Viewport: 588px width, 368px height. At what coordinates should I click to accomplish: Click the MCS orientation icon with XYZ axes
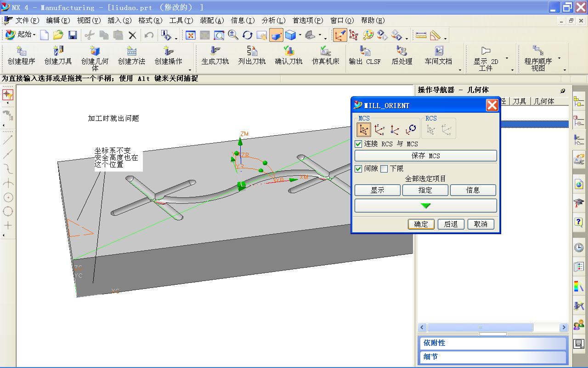[379, 130]
